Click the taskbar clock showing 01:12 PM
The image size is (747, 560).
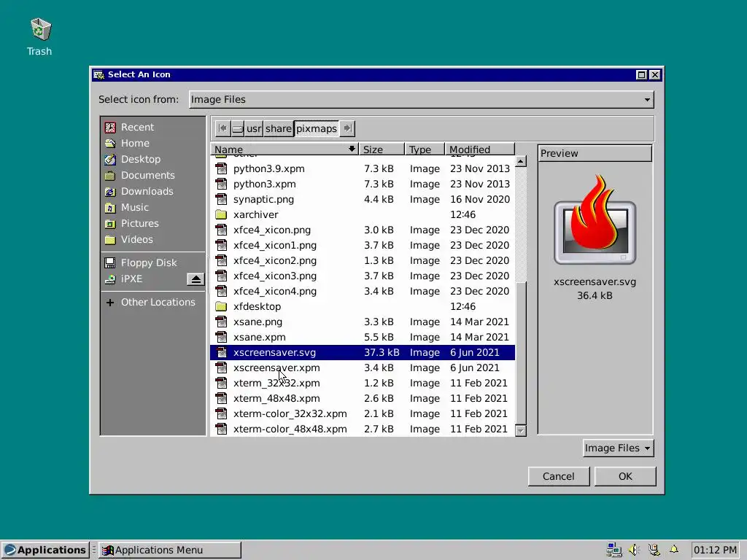click(715, 550)
